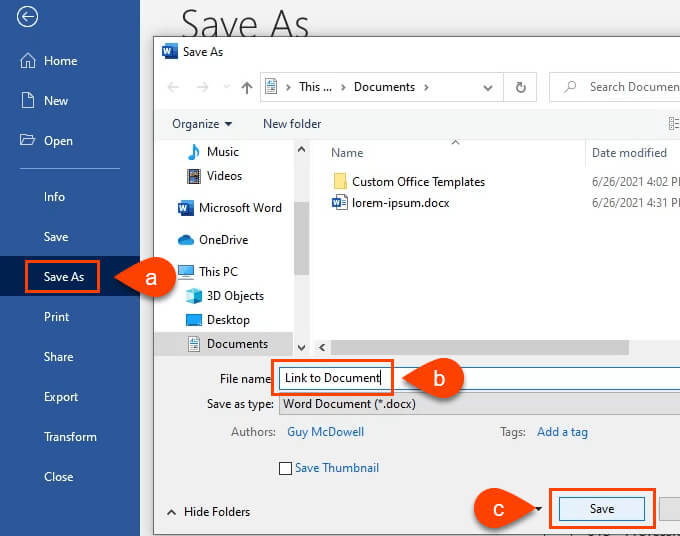Expand chevron after This ... in path

coord(343,87)
